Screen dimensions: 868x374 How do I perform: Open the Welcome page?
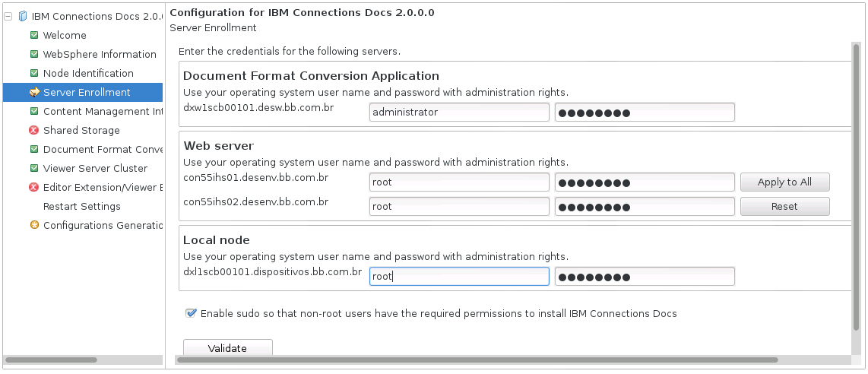(65, 36)
